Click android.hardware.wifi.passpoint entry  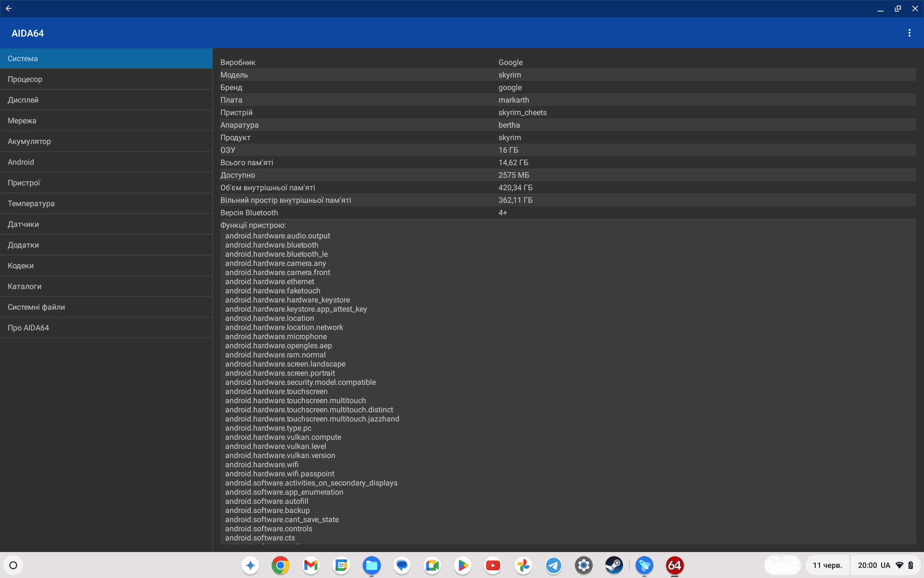[280, 473]
